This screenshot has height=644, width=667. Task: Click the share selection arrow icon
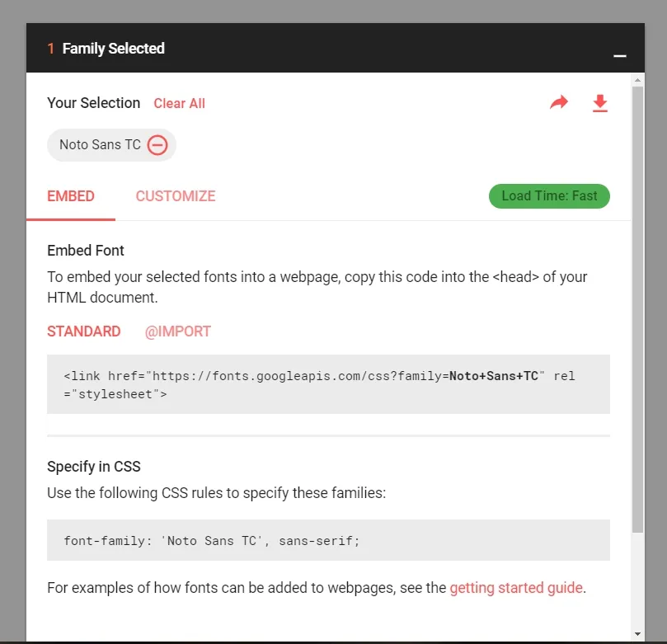click(558, 102)
